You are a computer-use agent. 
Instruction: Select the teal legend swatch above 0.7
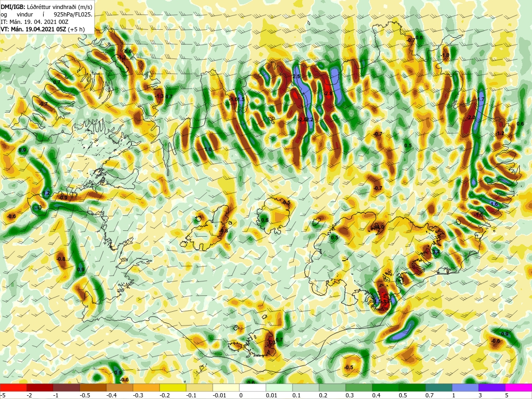click(x=439, y=387)
